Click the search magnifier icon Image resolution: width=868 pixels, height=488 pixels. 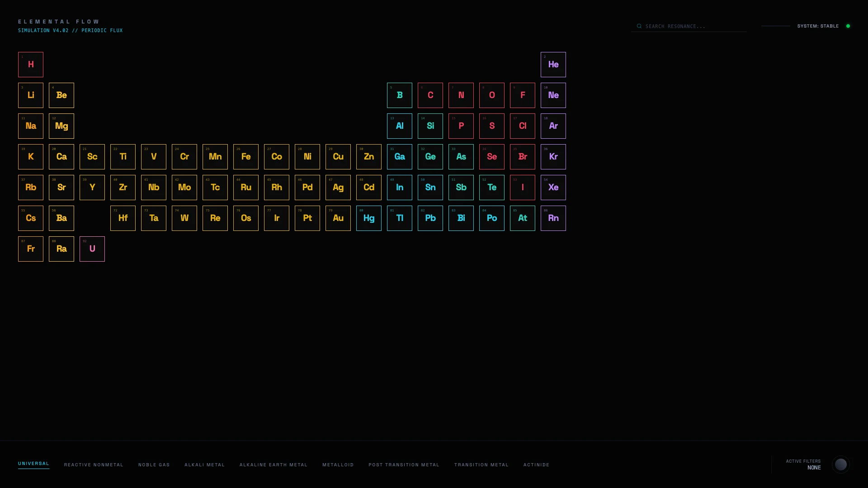639,26
